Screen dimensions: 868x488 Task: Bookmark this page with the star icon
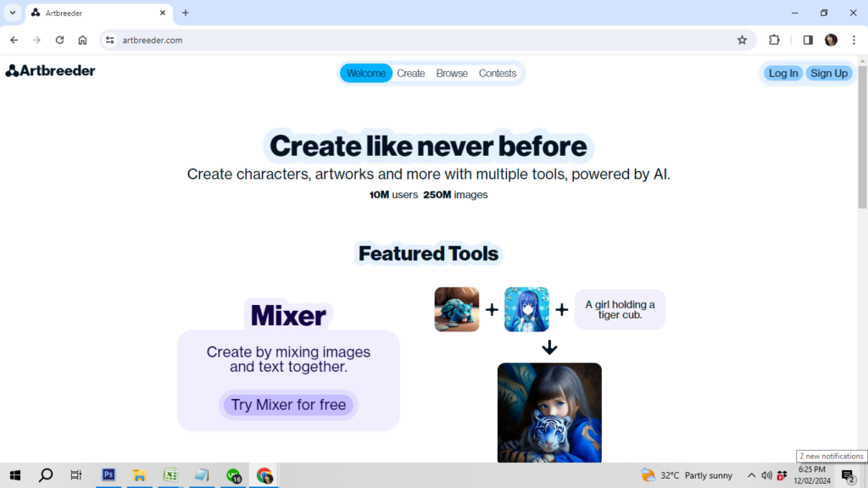pyautogui.click(x=742, y=40)
